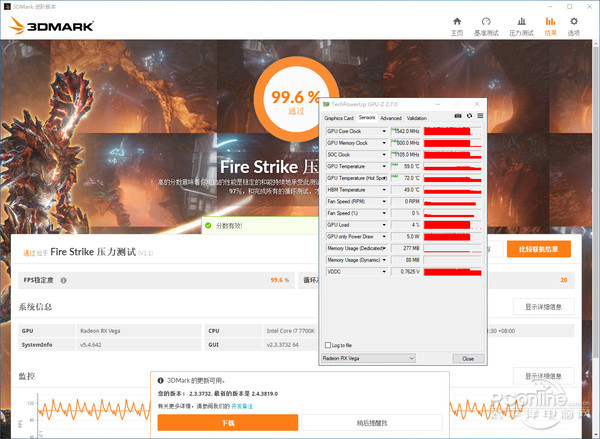Go to the 3DMark Home (主页) icon
Viewport: 600px width, 439px height.
[x=457, y=25]
